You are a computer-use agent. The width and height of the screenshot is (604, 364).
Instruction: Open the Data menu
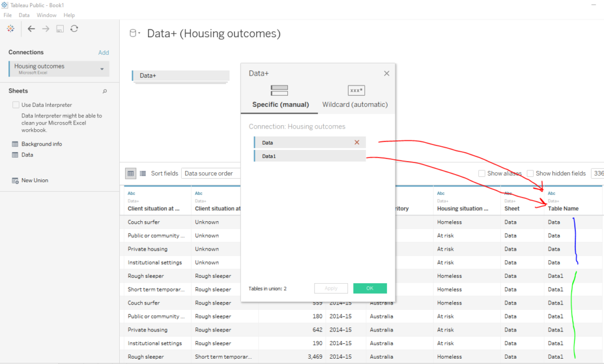tap(24, 15)
